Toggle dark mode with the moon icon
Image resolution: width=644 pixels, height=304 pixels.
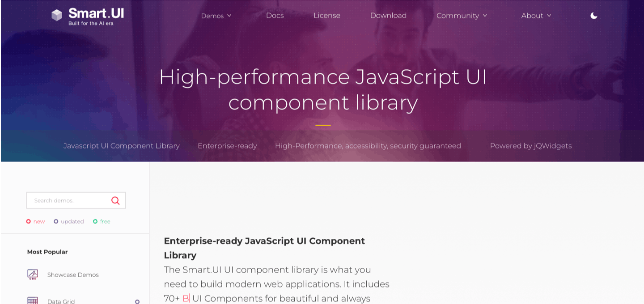coord(594,16)
